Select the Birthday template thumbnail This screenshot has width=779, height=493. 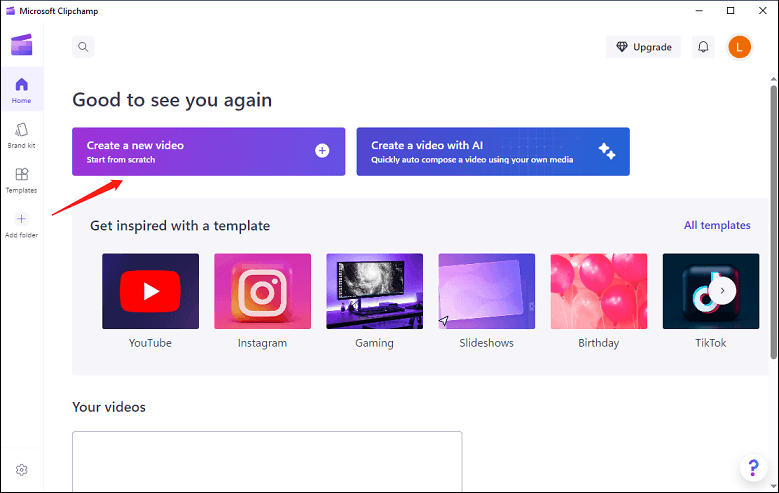(599, 291)
